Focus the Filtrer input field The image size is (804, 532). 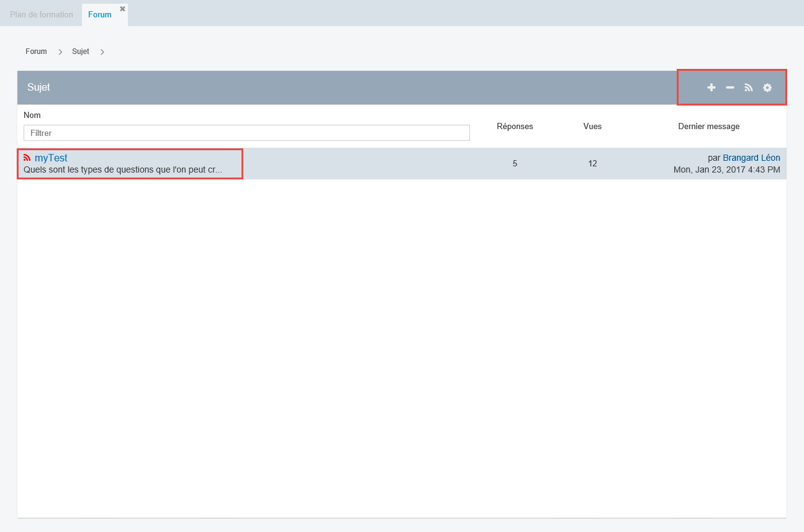point(246,133)
